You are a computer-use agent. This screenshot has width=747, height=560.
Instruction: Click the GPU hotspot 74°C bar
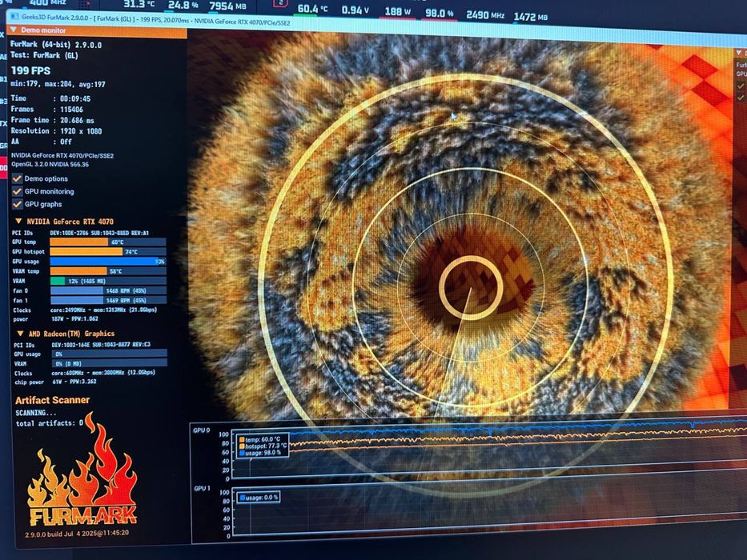[107, 251]
